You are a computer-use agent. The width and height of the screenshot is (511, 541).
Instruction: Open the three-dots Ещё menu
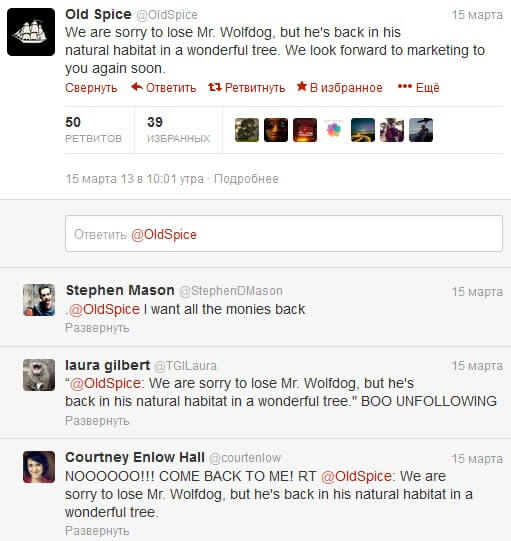(418, 87)
